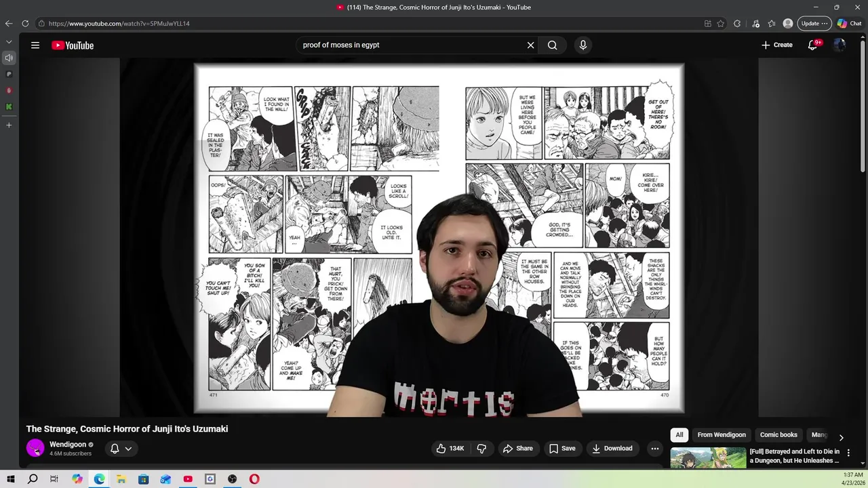The image size is (868, 488).
Task: Share the video
Action: tap(517, 448)
